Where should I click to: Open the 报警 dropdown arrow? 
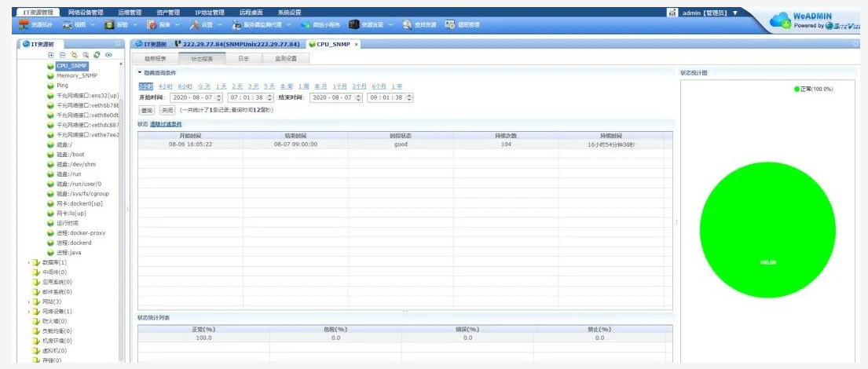(134, 25)
